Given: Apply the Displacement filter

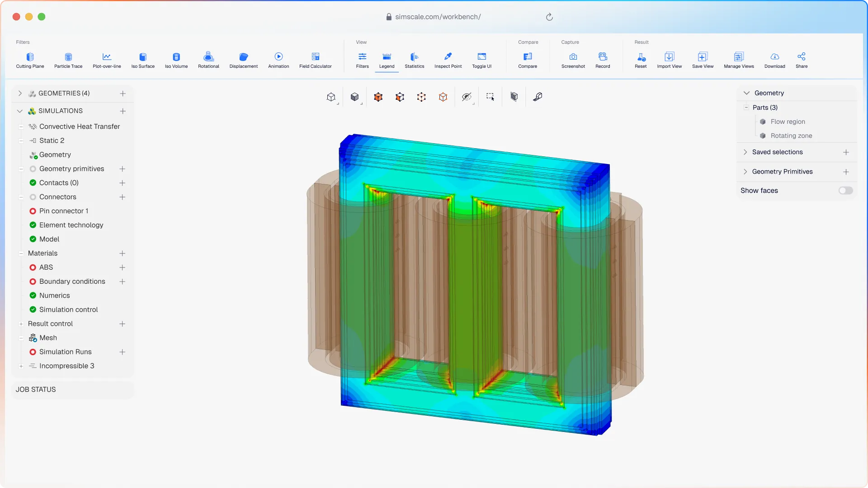Looking at the screenshot, I should point(244,60).
